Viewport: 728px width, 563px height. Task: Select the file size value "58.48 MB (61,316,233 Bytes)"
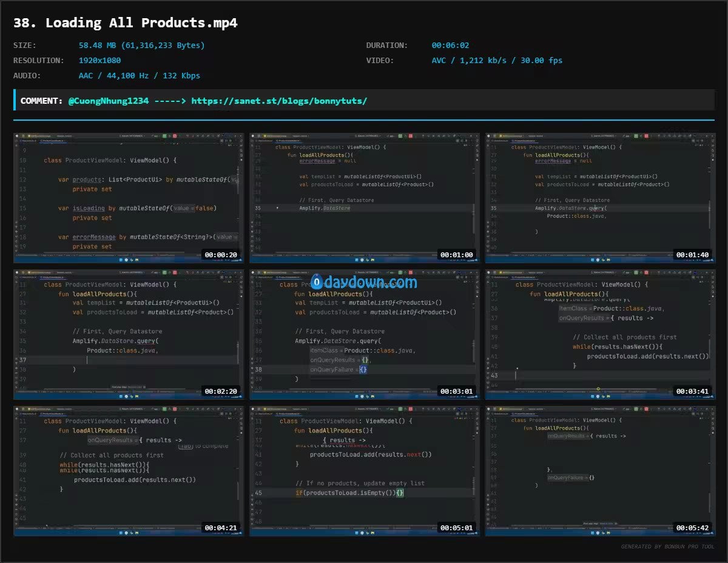tap(142, 46)
